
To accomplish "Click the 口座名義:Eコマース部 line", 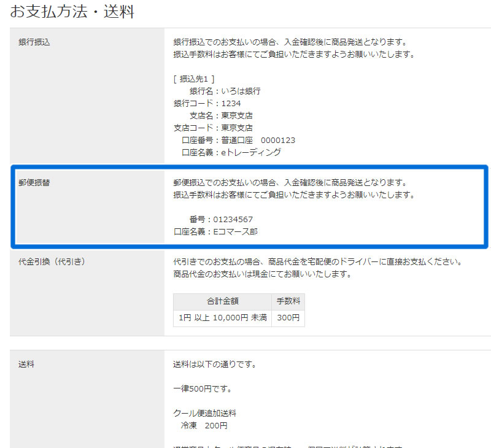I will click(215, 231).
